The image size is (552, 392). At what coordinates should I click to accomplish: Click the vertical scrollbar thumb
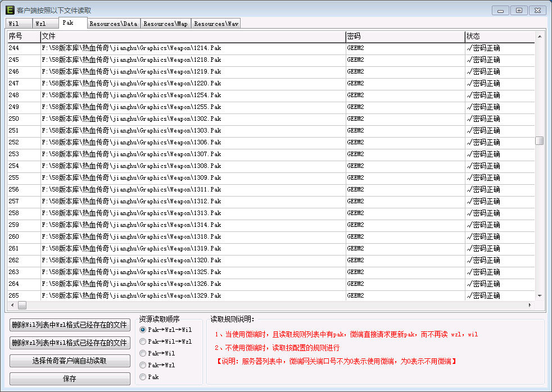(539, 140)
